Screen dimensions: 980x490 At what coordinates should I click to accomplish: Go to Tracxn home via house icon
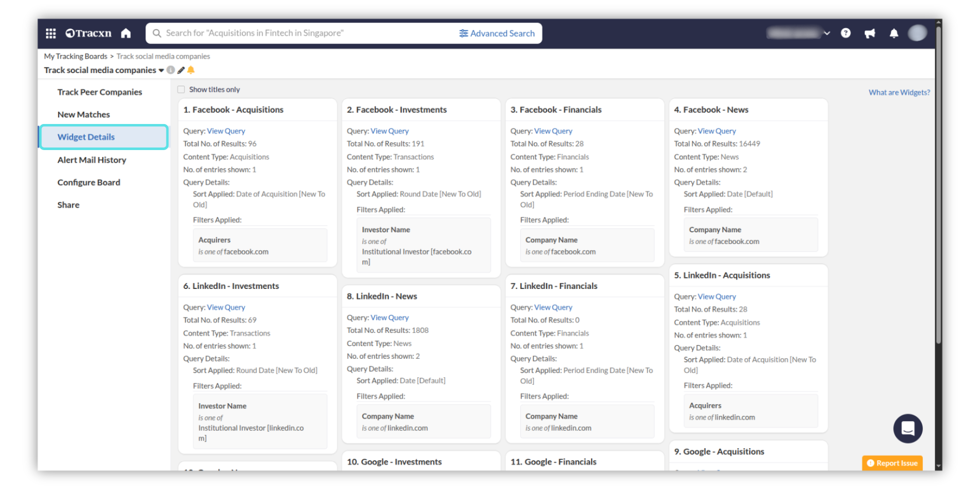[126, 33]
